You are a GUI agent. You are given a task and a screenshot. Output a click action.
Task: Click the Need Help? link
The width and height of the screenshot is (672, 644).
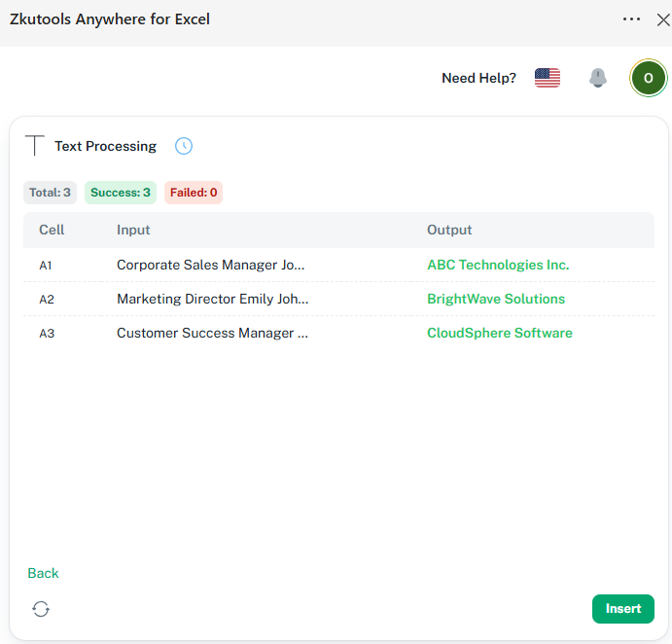click(478, 78)
